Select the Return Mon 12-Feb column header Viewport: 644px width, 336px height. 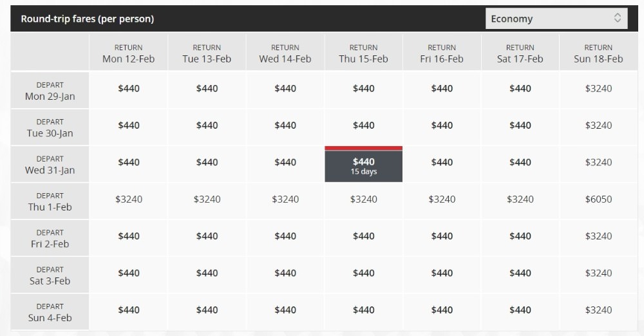129,53
